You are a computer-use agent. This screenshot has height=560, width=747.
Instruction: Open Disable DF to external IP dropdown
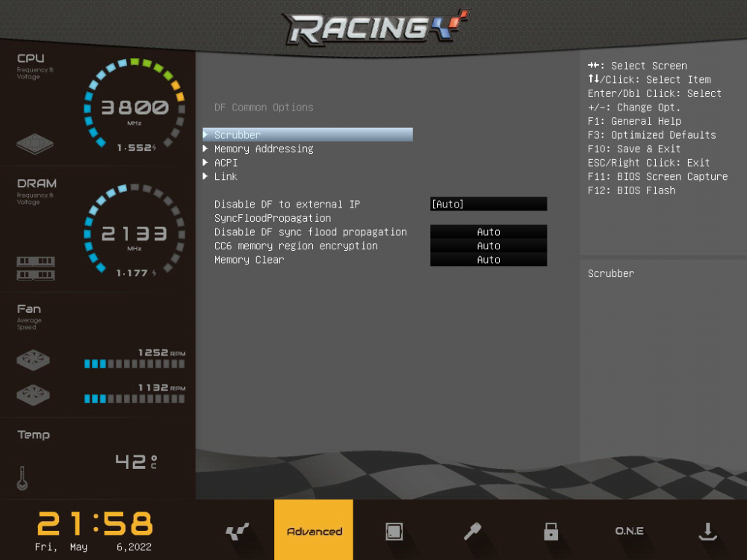[489, 204]
